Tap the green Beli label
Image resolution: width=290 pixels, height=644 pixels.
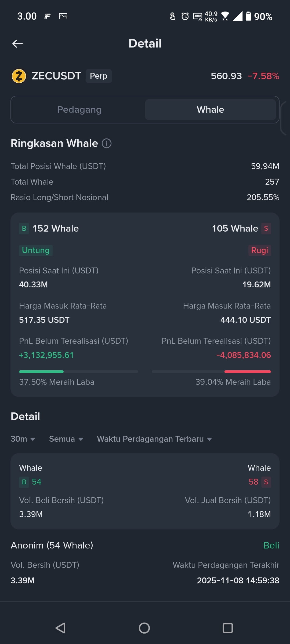pyautogui.click(x=271, y=546)
